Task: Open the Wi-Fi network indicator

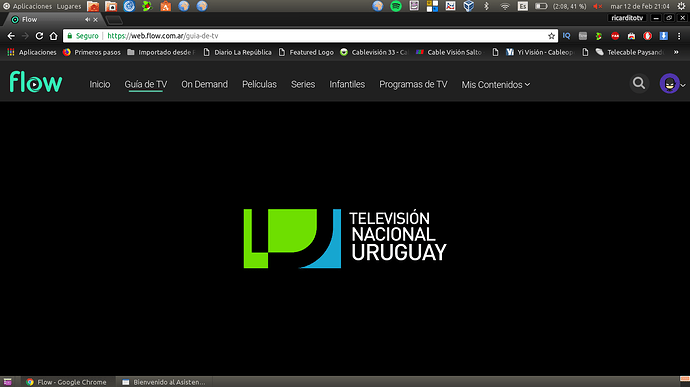Action: 505,6
